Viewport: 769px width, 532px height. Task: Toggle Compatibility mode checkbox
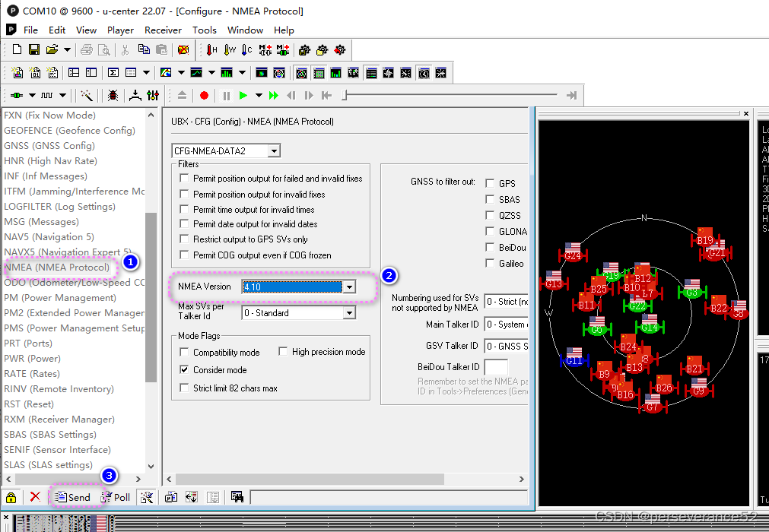pyautogui.click(x=184, y=352)
